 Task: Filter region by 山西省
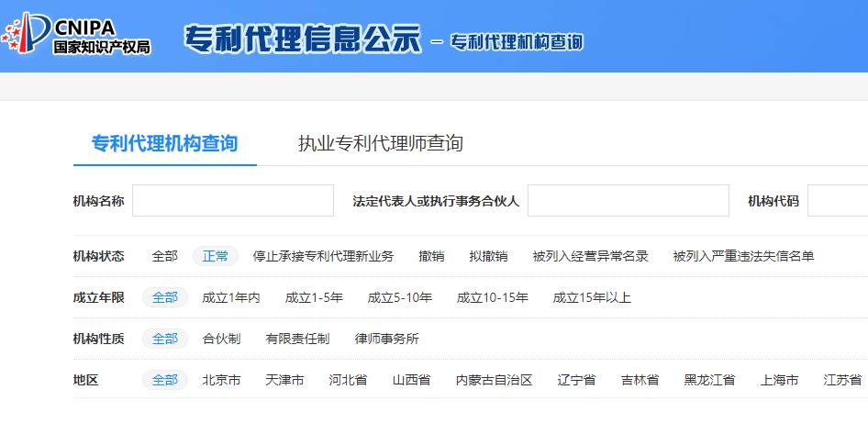411,381
